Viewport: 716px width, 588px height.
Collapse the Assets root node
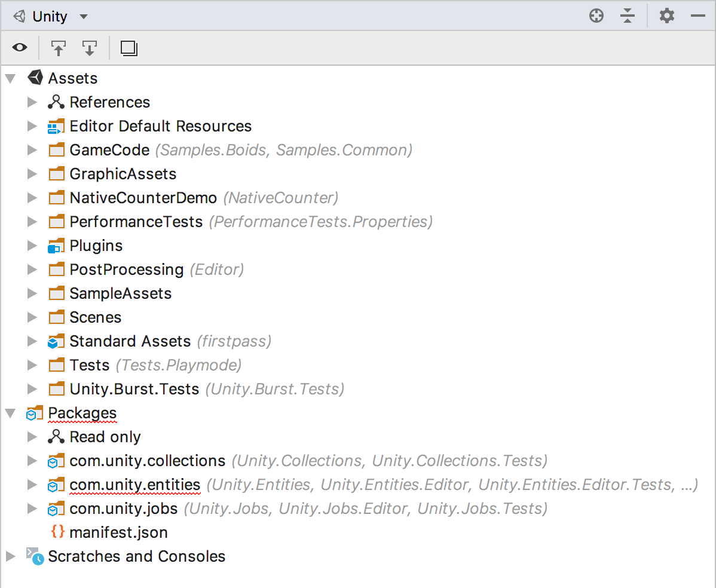click(x=11, y=78)
